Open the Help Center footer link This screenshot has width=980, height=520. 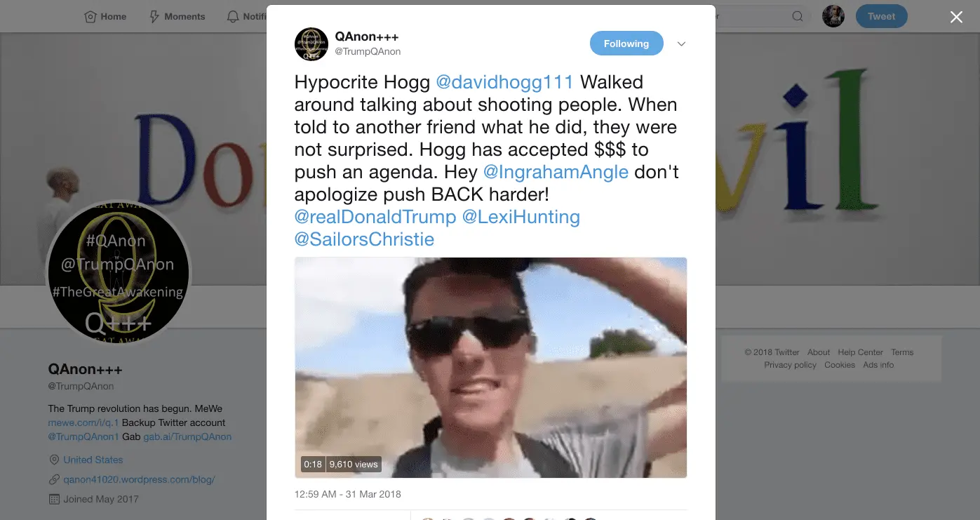(x=860, y=352)
